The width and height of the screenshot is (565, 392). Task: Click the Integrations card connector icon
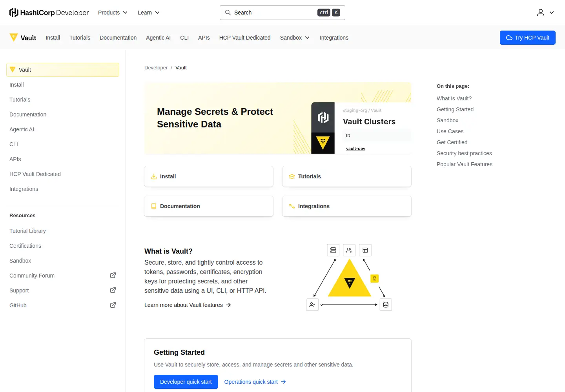292,206
